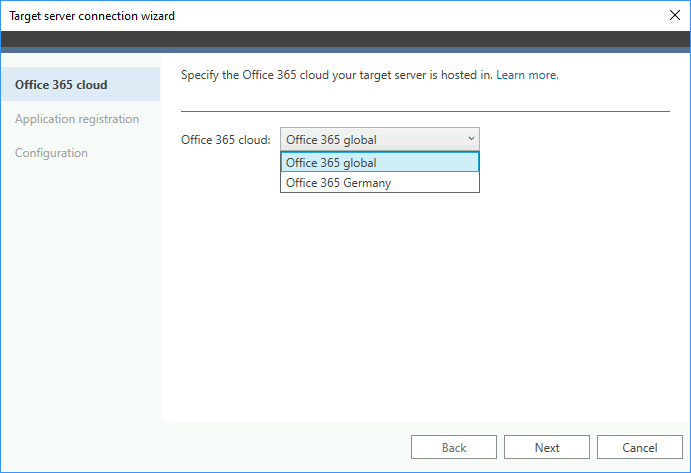Open the Learn more link
Image resolution: width=691 pixels, height=473 pixels.
click(527, 75)
